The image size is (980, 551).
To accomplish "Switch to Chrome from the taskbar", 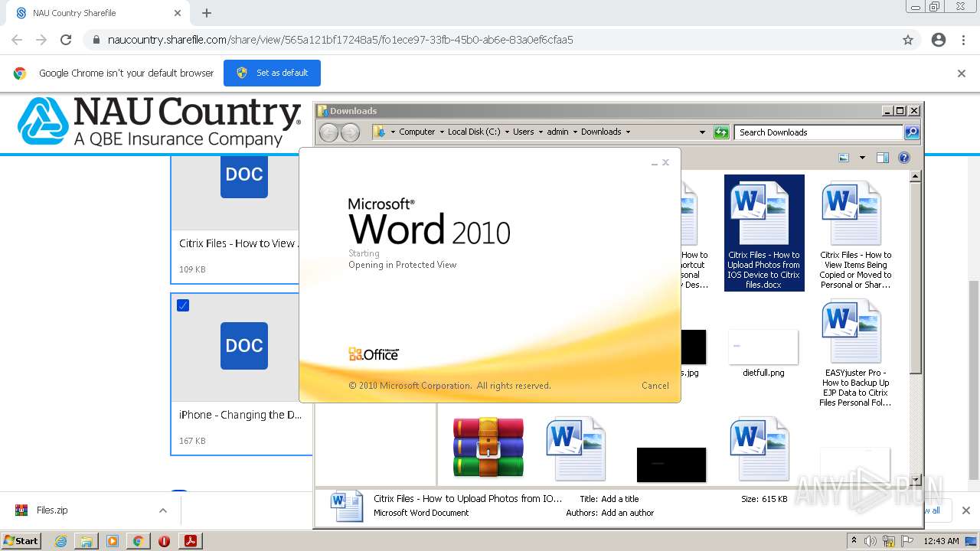I will [x=139, y=541].
